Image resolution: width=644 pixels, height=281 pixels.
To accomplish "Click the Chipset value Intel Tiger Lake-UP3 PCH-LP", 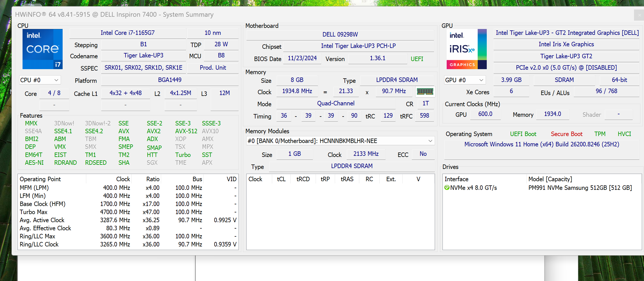I will click(x=358, y=46).
